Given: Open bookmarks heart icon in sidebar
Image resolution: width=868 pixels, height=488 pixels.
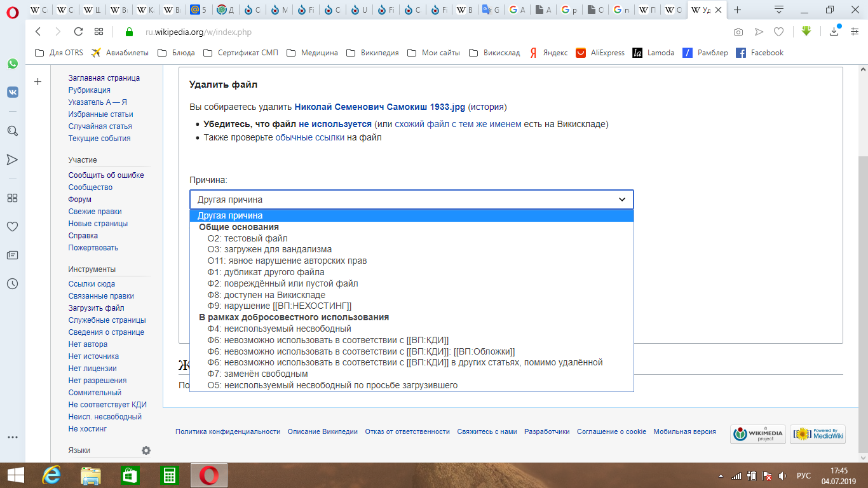Looking at the screenshot, I should [x=12, y=226].
